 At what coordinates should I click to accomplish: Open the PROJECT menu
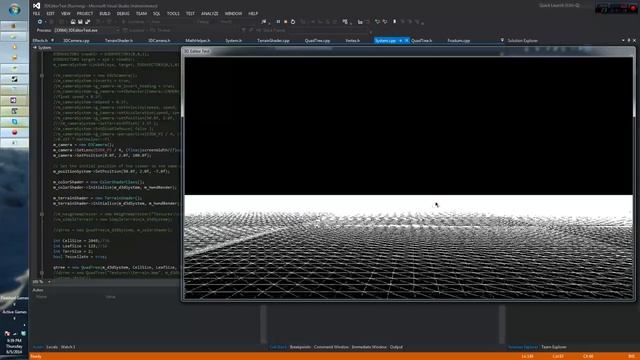tap(84, 13)
